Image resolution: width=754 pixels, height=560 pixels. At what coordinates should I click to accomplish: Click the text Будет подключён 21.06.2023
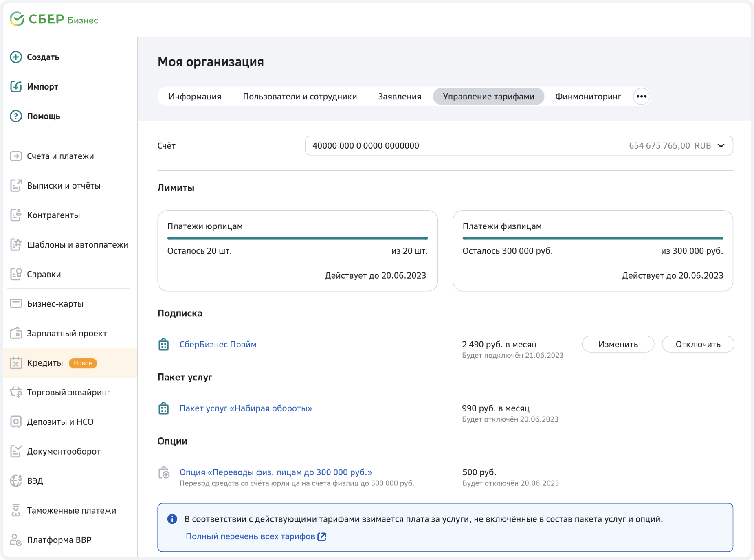(513, 355)
